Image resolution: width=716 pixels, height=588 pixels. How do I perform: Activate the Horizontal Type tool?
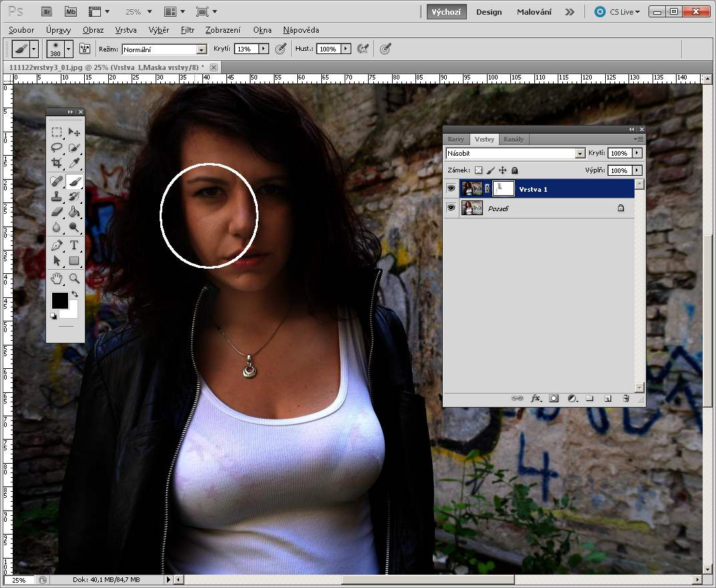(x=74, y=245)
